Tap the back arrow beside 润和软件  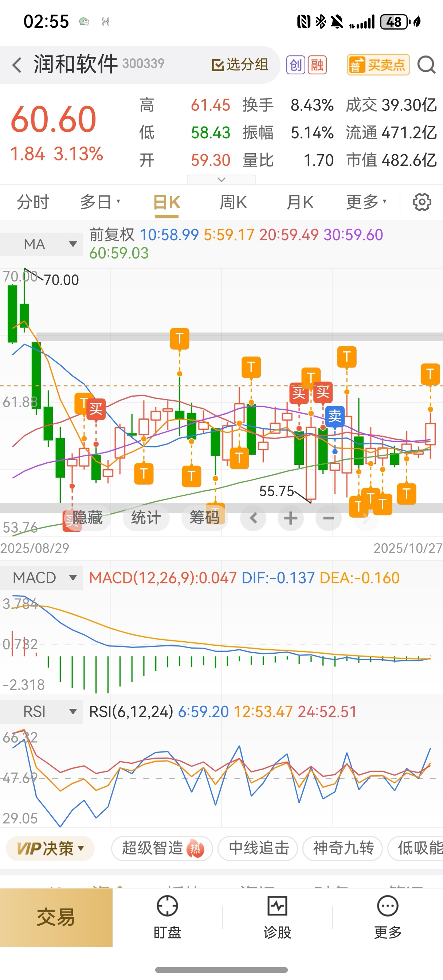point(17,65)
